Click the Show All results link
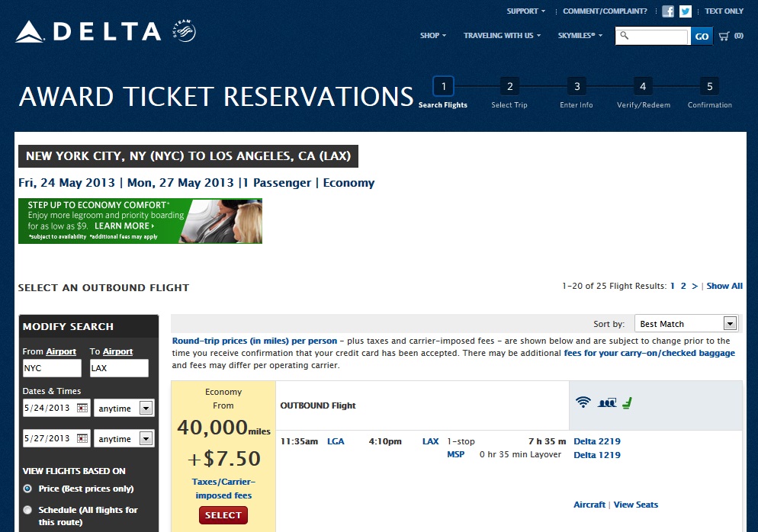The height and width of the screenshot is (532, 758). click(724, 287)
